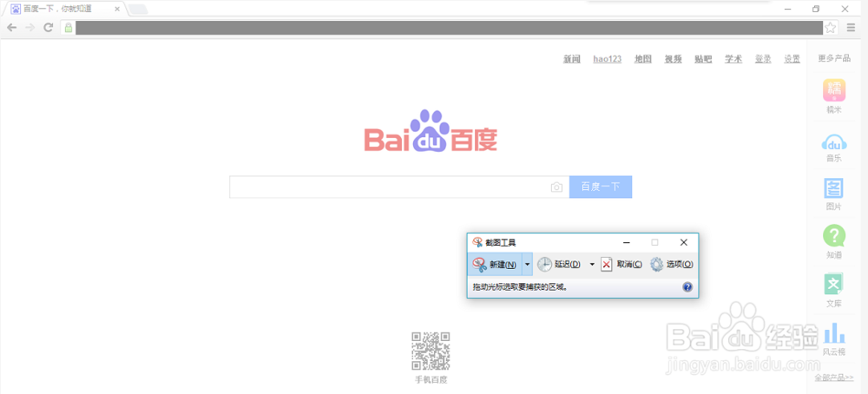Click the Baidu logo
The height and width of the screenshot is (394, 868).
(431, 130)
